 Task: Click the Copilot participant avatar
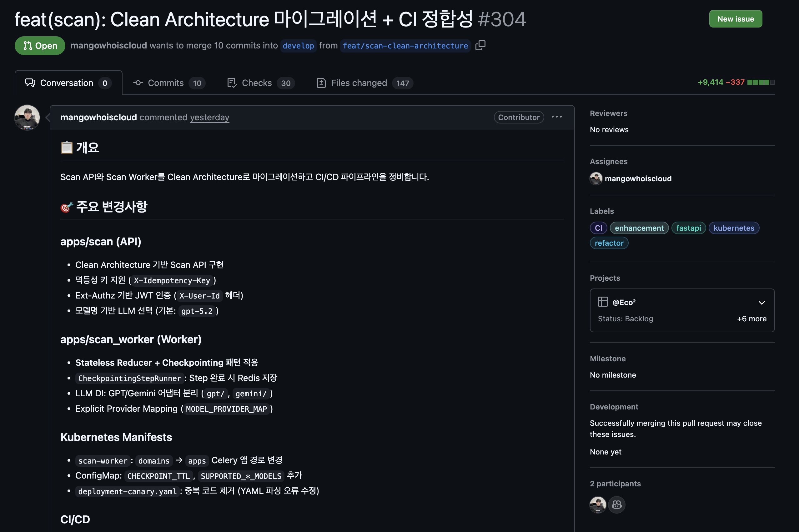coord(616,505)
